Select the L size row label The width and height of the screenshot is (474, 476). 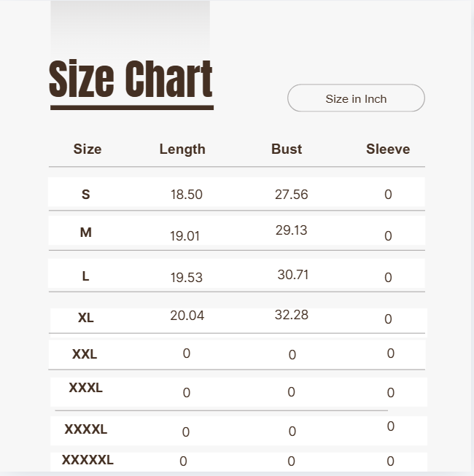(85, 276)
